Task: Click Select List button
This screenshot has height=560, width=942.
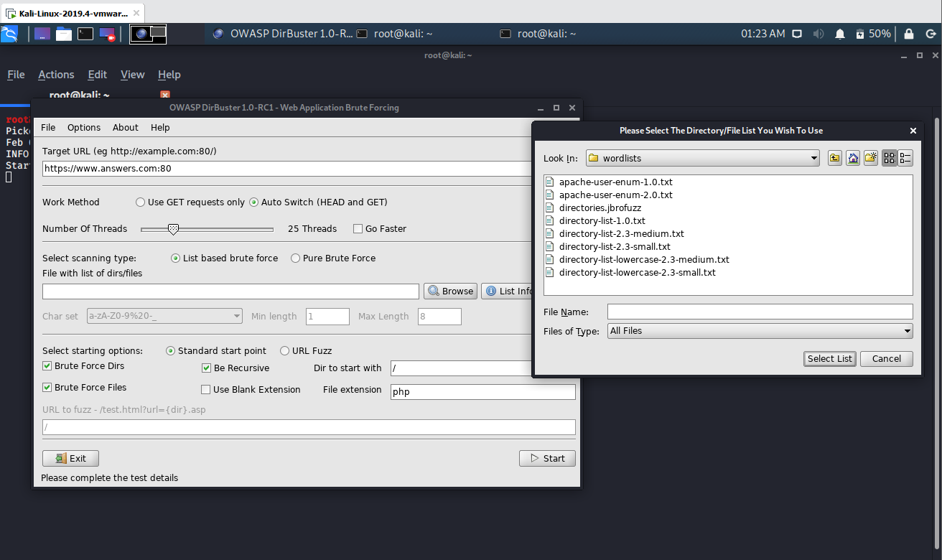Action: 830,359
